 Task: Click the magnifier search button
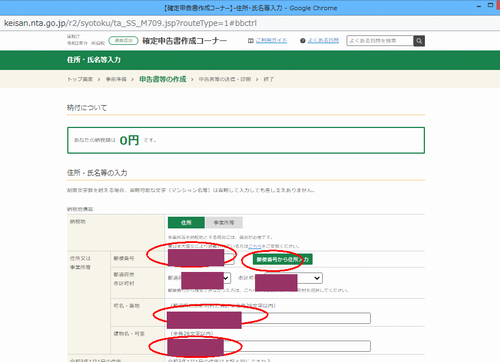pyautogui.click(x=419, y=41)
